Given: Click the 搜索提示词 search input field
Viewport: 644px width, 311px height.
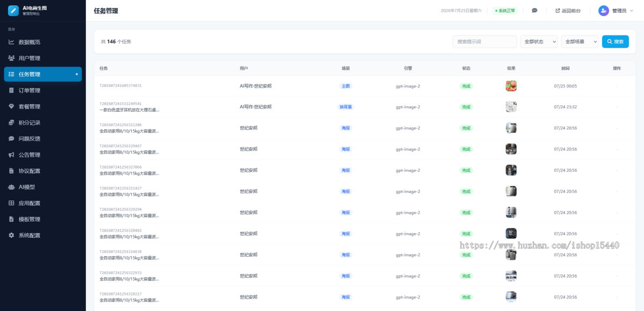Looking at the screenshot, I should tap(485, 41).
